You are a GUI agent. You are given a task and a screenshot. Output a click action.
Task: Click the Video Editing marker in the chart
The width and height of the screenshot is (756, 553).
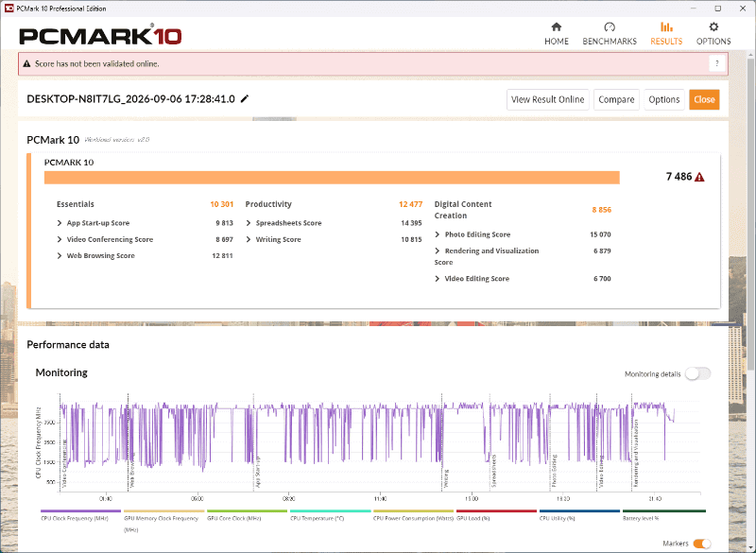tap(601, 472)
